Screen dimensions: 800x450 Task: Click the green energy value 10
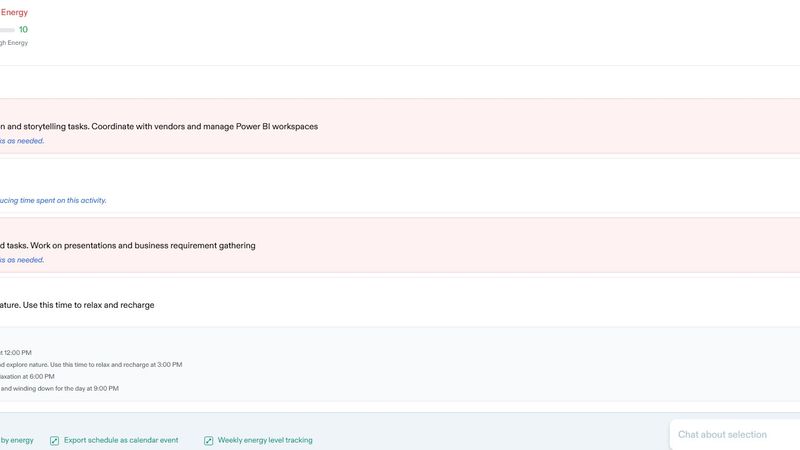[x=23, y=30]
